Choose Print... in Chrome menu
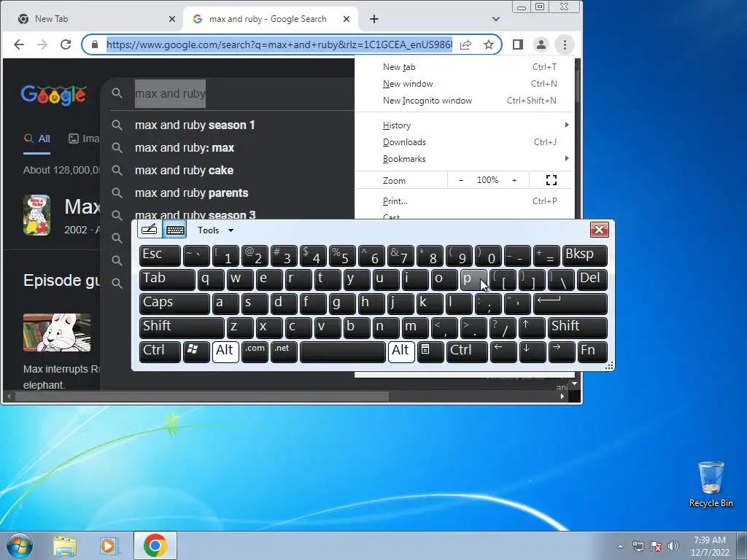Viewport: 747px width, 560px height. tap(465, 201)
